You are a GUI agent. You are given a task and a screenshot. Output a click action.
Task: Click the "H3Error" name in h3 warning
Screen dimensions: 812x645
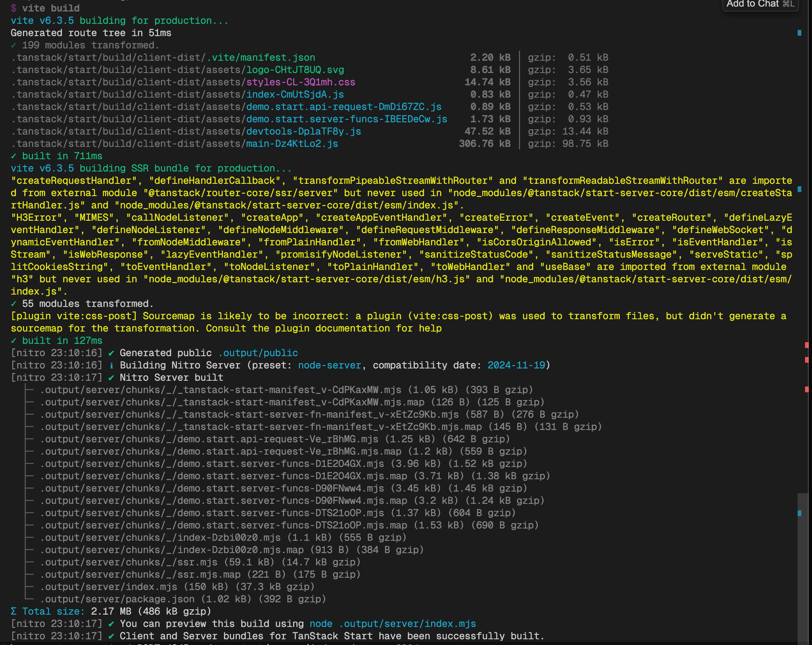(x=37, y=217)
